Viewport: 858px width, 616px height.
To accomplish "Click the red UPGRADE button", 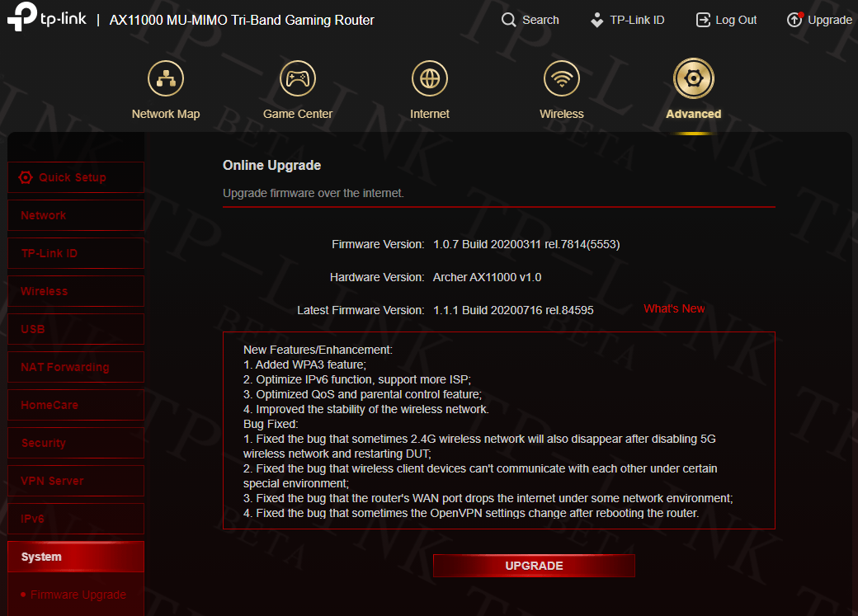I will coord(534,566).
